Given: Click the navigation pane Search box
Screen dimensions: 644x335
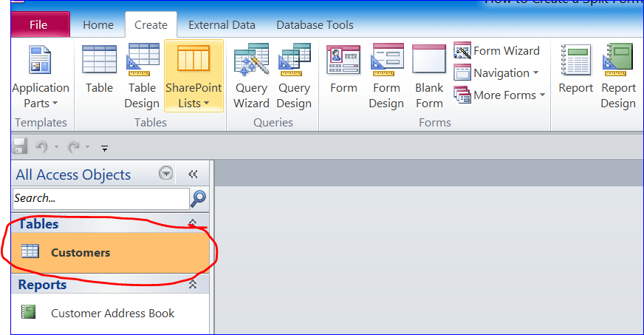Looking at the screenshot, I should pos(101,198).
